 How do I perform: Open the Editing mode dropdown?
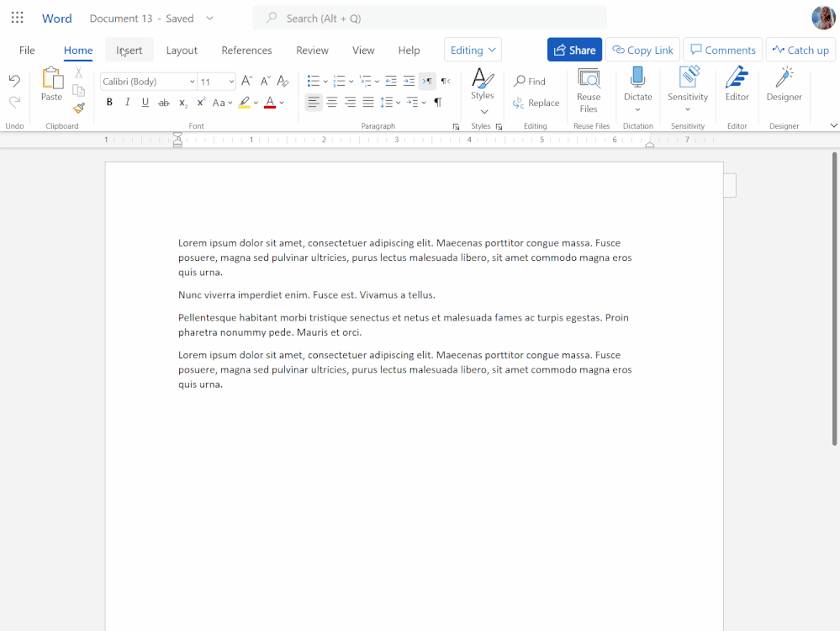[x=473, y=50]
